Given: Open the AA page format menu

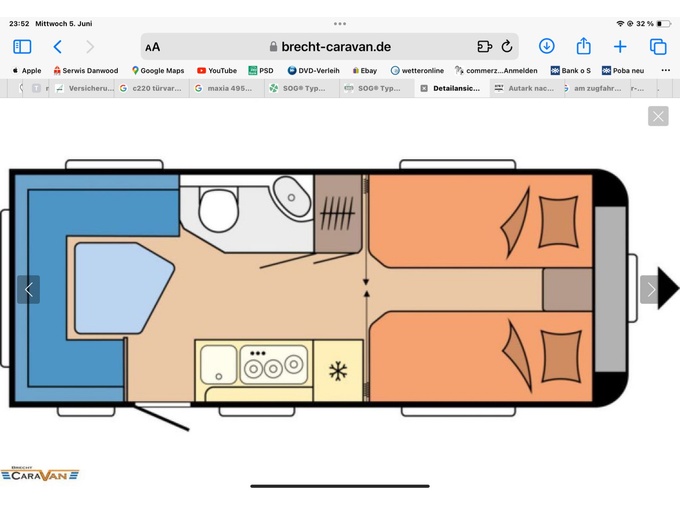Looking at the screenshot, I should [x=153, y=47].
